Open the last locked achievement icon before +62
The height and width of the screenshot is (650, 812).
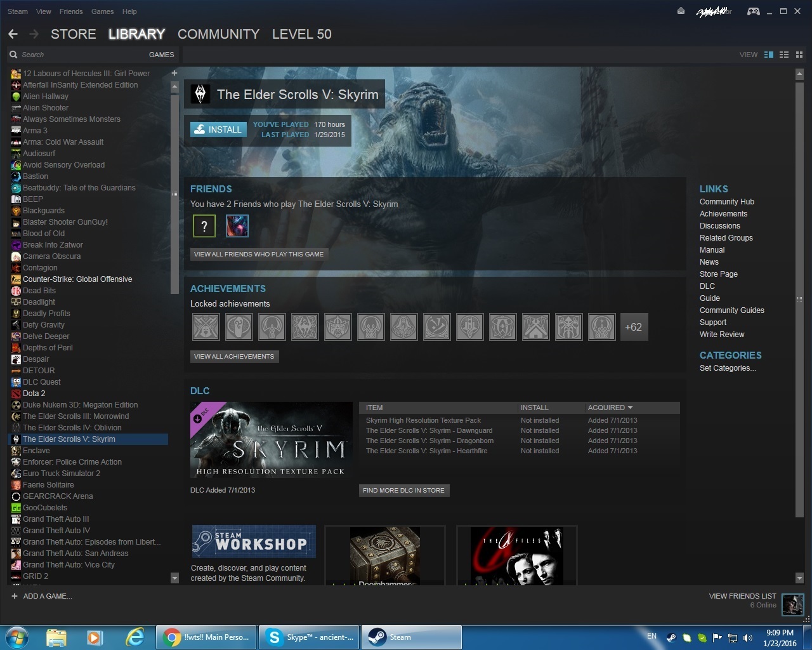(601, 327)
